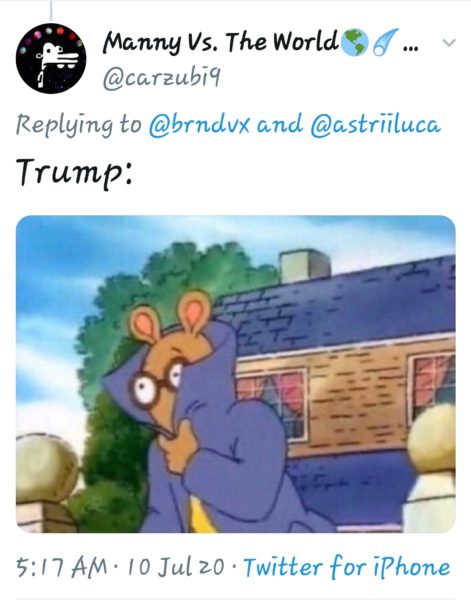Open the @astriiluca mention
The height and width of the screenshot is (600, 471).
(x=375, y=124)
